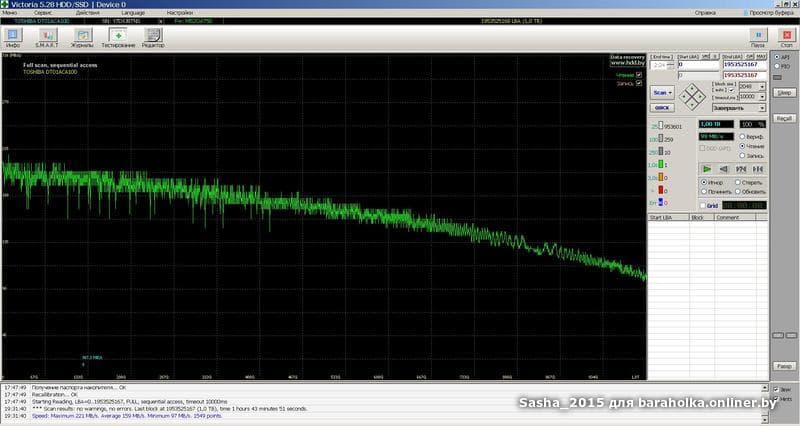This screenshot has height=426, width=800.
Task: Select the Игнор radio option
Action: 704,182
